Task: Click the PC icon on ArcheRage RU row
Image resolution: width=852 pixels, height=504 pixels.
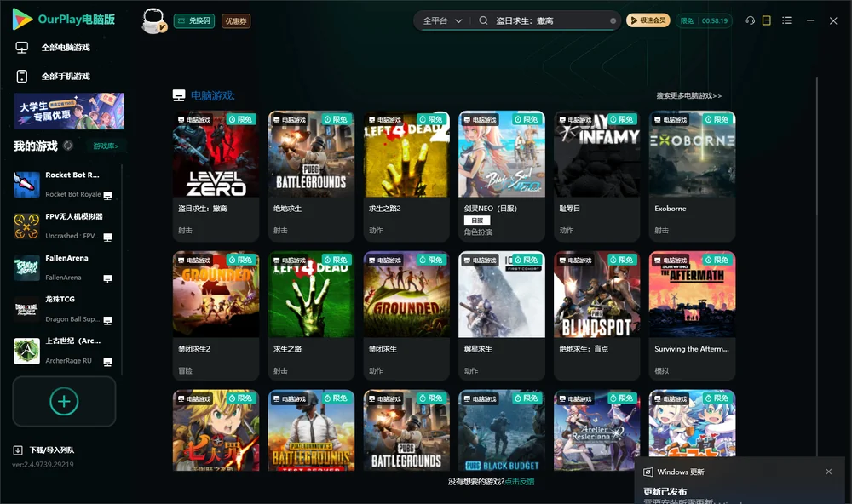Action: (107, 363)
